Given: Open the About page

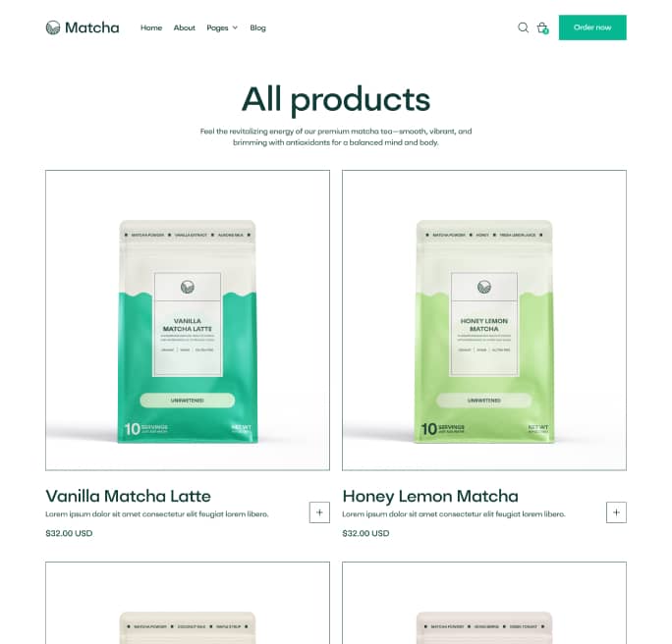Looking at the screenshot, I should 185,27.
